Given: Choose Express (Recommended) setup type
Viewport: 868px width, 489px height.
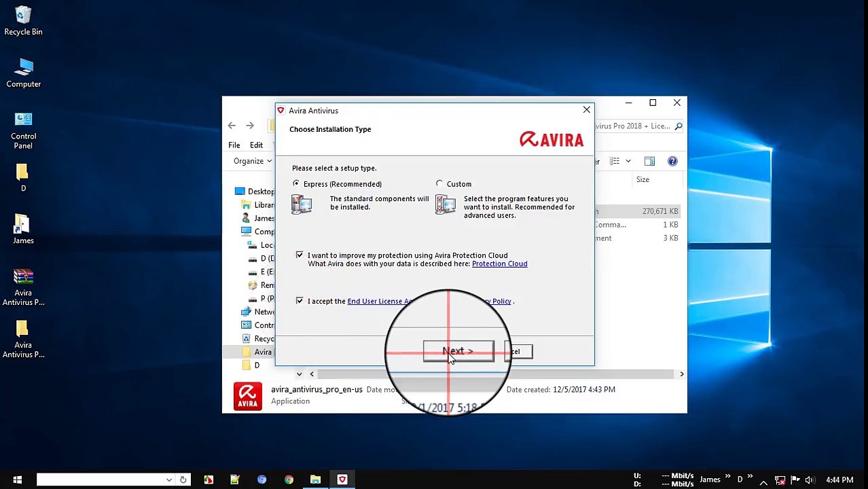Looking at the screenshot, I should point(296,183).
